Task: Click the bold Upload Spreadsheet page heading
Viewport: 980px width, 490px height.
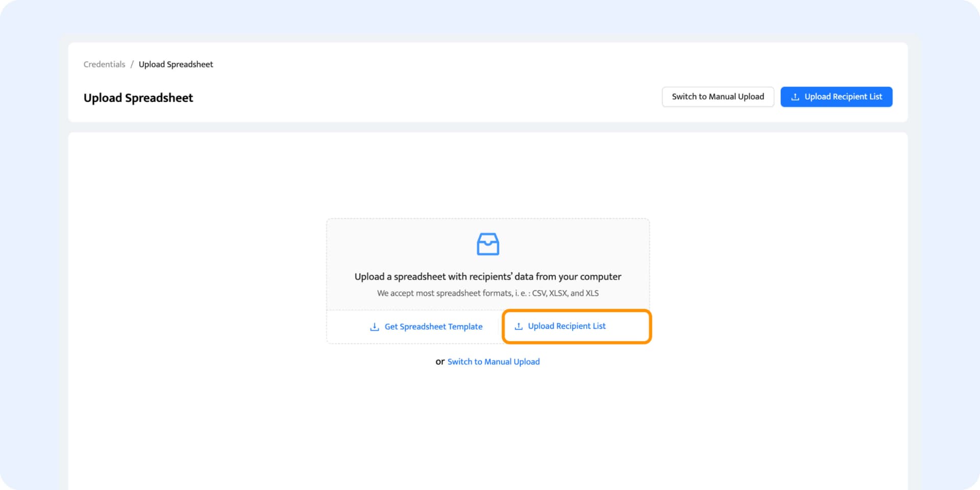Action: (x=138, y=98)
